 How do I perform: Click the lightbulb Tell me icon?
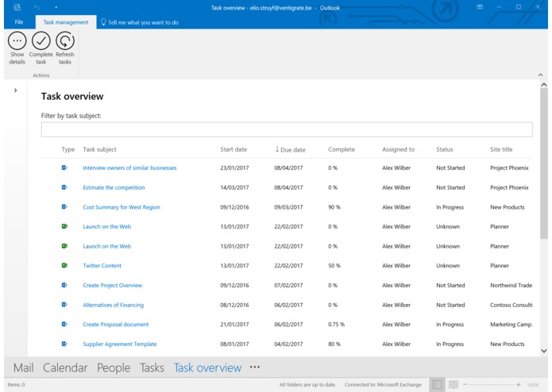103,22
